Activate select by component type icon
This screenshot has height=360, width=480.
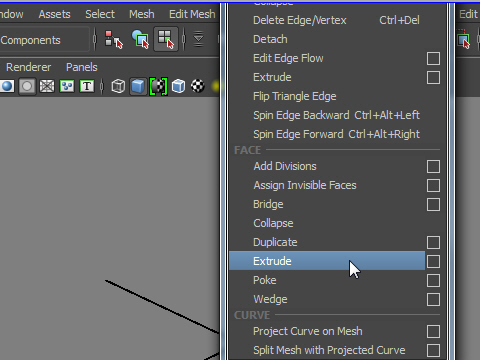click(166, 39)
